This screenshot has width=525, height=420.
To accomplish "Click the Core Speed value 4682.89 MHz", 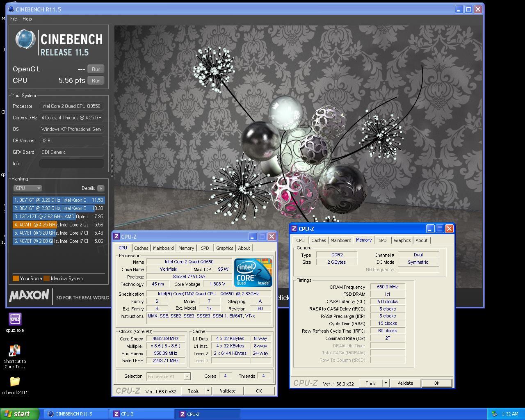I will pos(166,339).
